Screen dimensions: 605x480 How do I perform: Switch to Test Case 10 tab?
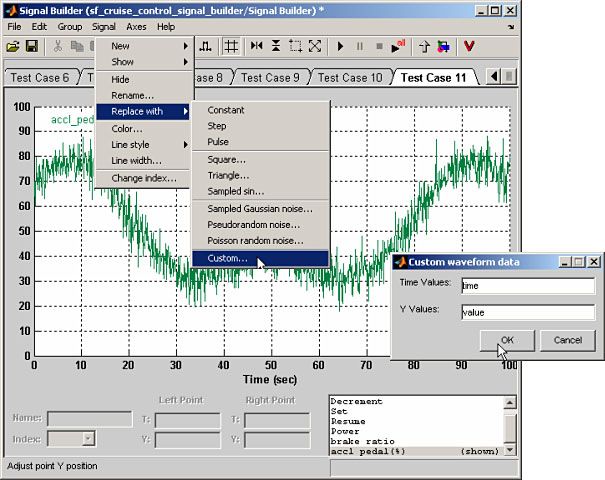350,78
